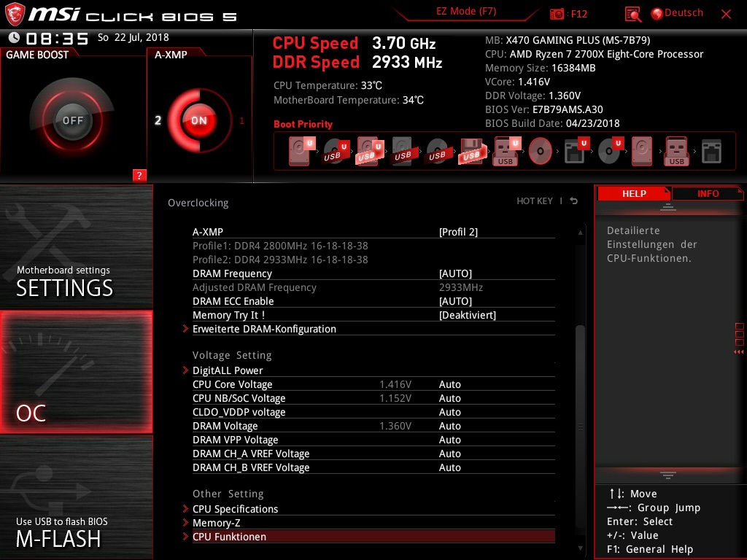Click Profile2: DDR4 2933MHz 16-18-18-38 text
The image size is (747, 560).
click(x=280, y=260)
